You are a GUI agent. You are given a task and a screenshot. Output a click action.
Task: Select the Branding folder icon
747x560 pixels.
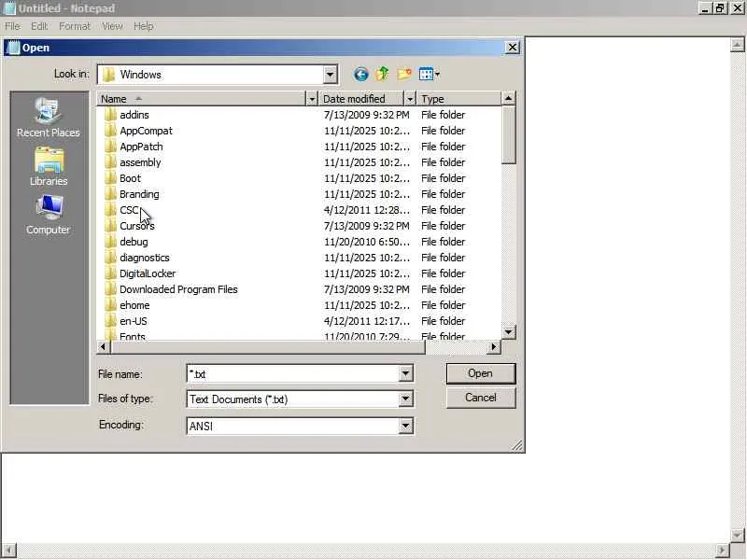tap(110, 194)
